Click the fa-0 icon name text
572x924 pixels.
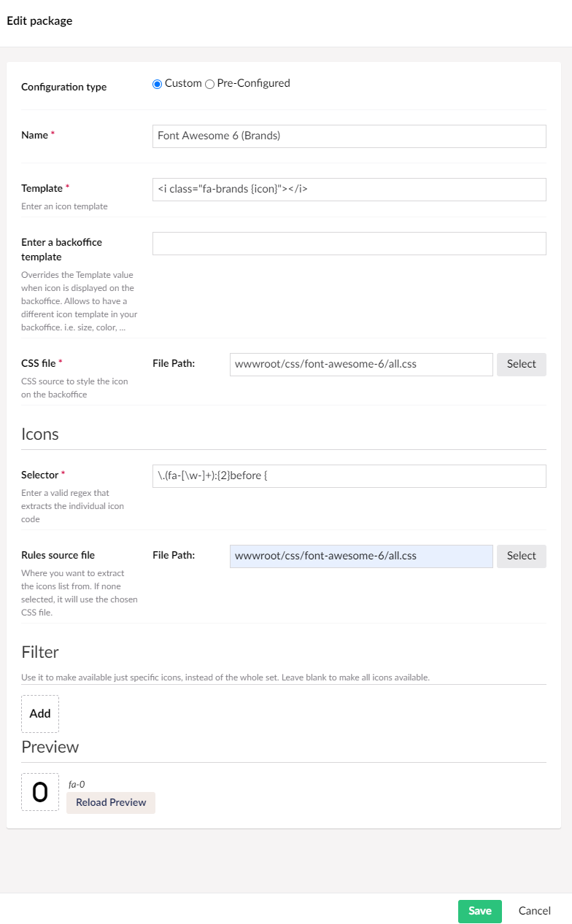coord(77,784)
